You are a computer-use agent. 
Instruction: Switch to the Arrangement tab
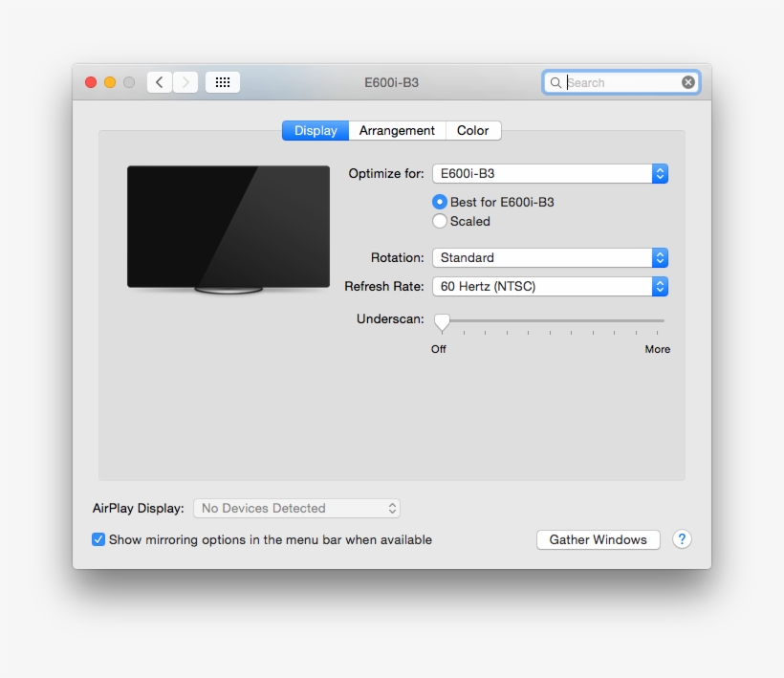(x=397, y=130)
